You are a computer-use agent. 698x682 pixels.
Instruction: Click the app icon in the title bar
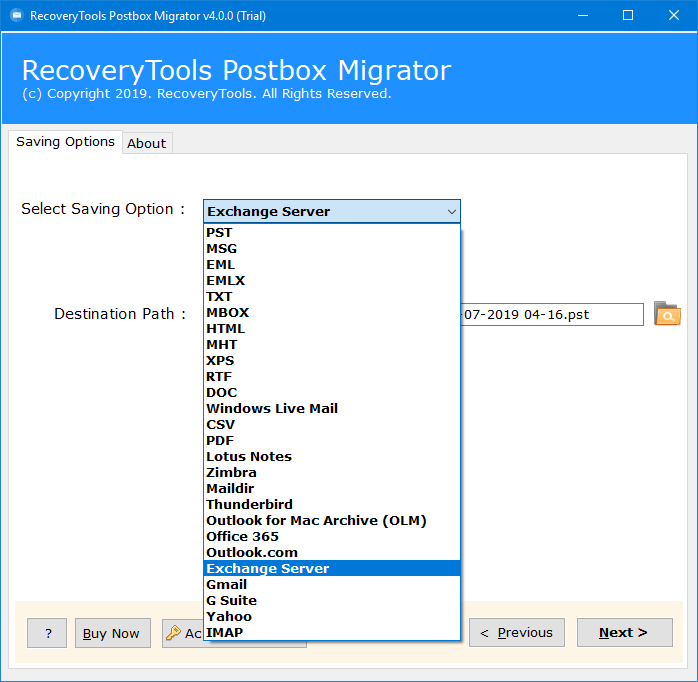17,16
